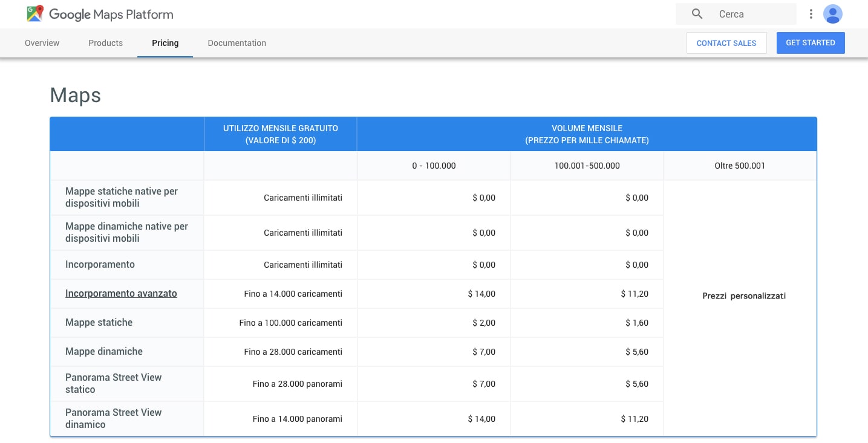Click Mappe dinamiche native per dispositivi mobili
This screenshot has height=443, width=868.
point(126,233)
